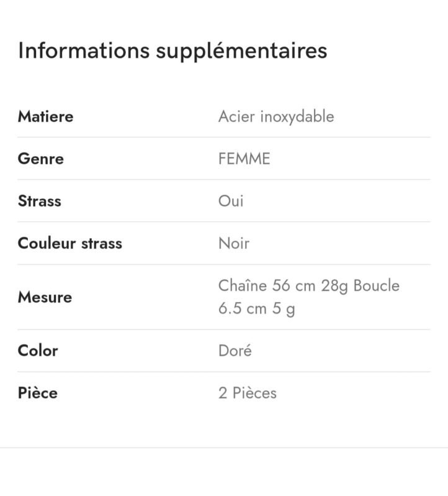The image size is (448, 496).
Task: Click the "6.5 cm 5 g" text line
Action: [x=256, y=309]
